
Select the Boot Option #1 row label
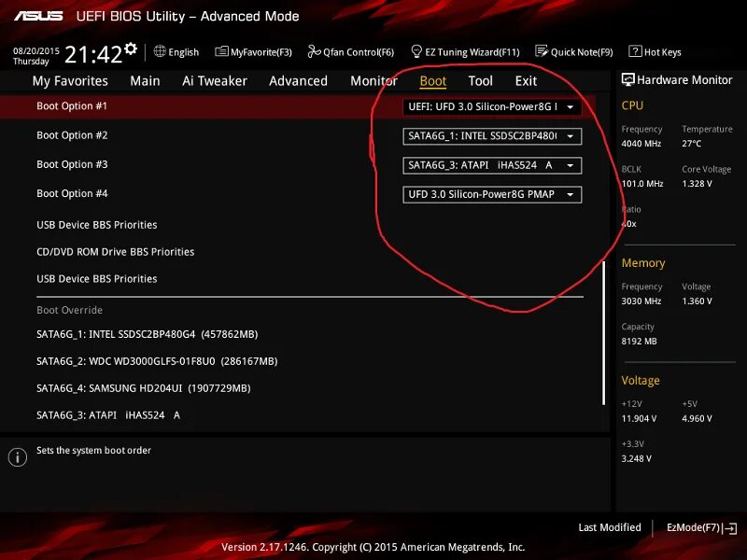[72, 105]
